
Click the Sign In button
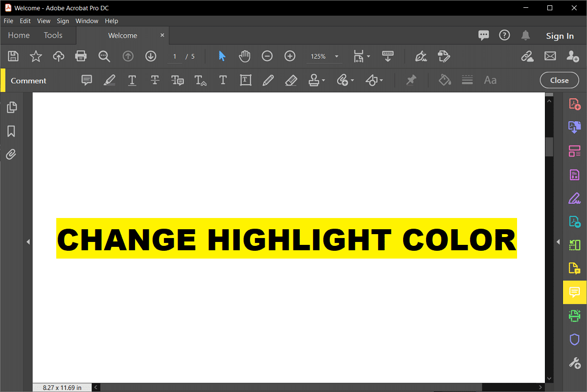[x=560, y=35]
